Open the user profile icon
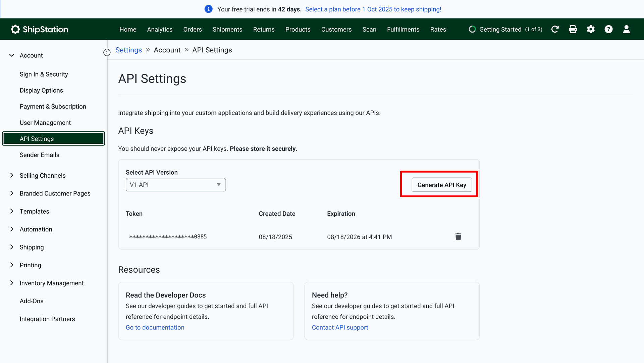 [x=626, y=29]
